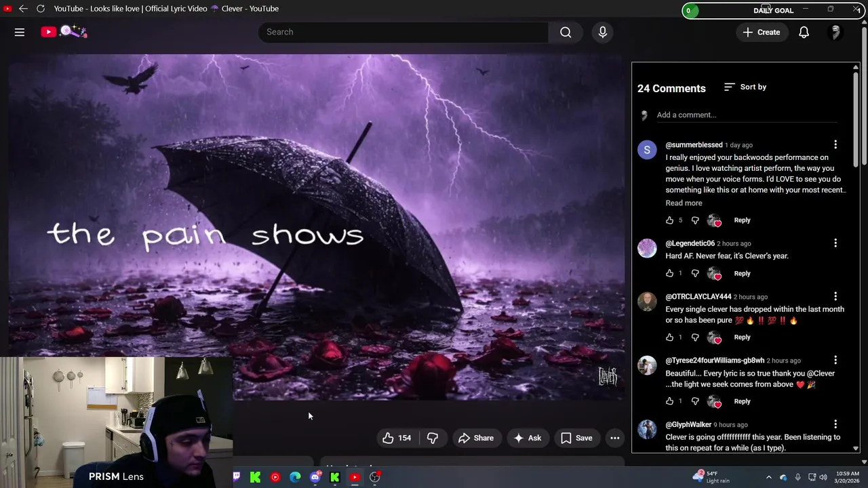Click OTRCLAYCLAY444's profile avatar
The height and width of the screenshot is (488, 868).
[647, 302]
